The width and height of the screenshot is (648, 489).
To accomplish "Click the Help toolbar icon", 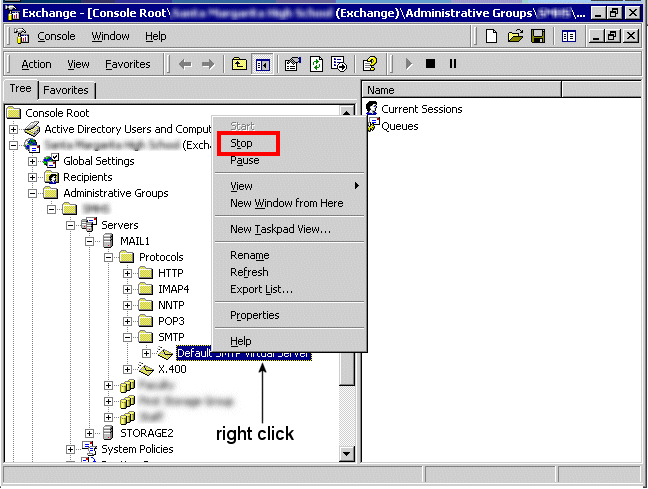I will tap(369, 64).
